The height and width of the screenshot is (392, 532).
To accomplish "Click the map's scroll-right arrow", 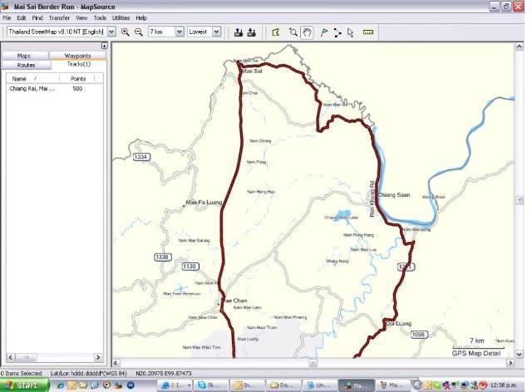I will [x=510, y=363].
